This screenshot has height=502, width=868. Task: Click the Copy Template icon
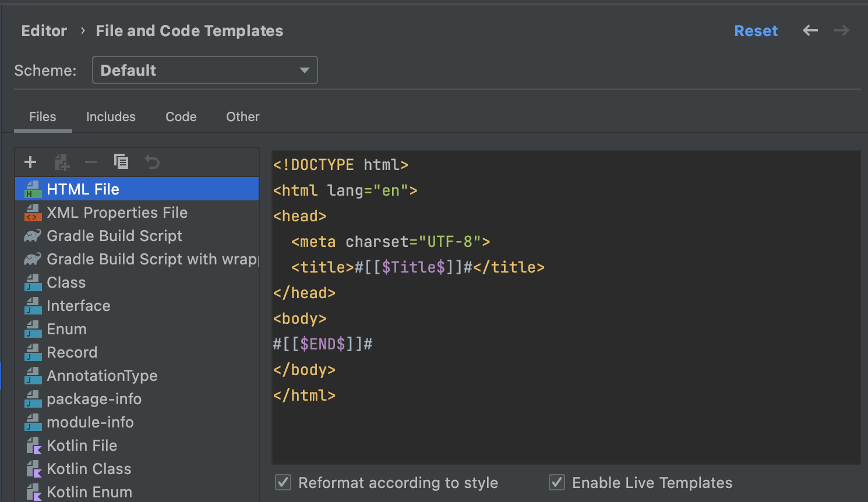(x=121, y=162)
